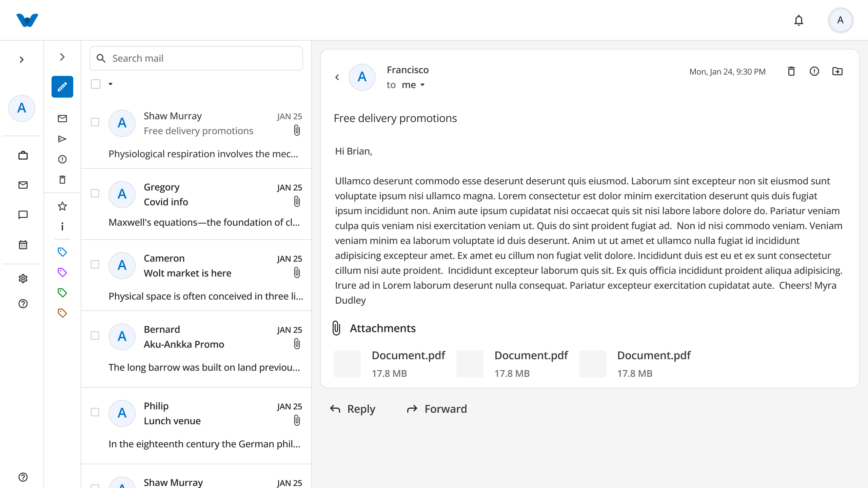Image resolution: width=868 pixels, height=488 pixels.
Task: Go back using the arrow beside Francisco
Action: pyautogui.click(x=337, y=77)
